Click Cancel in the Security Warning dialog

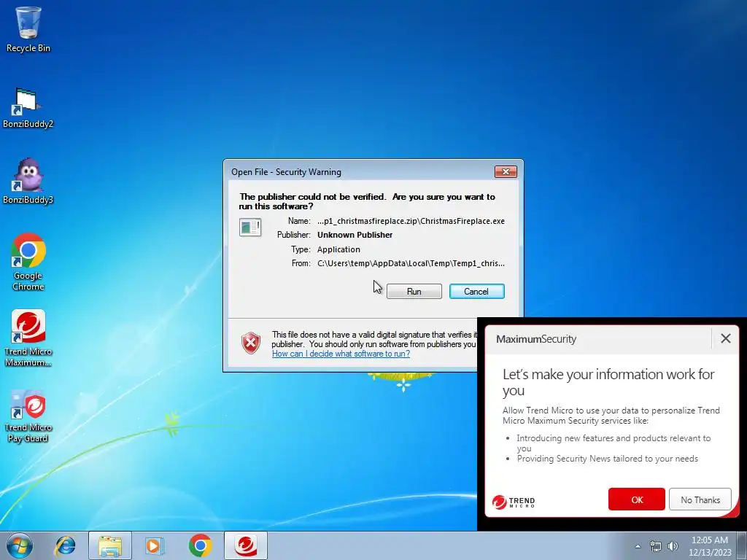476,292
